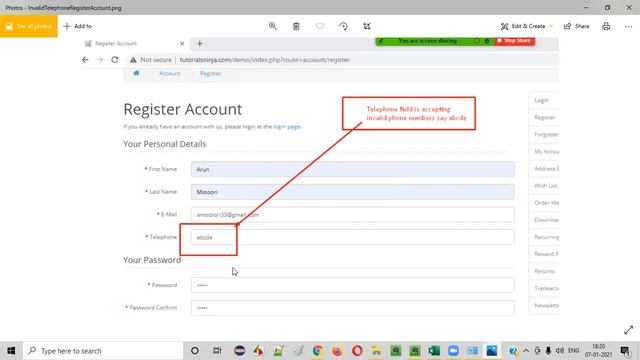Show hidden system tray icons chevron

(x=526, y=351)
